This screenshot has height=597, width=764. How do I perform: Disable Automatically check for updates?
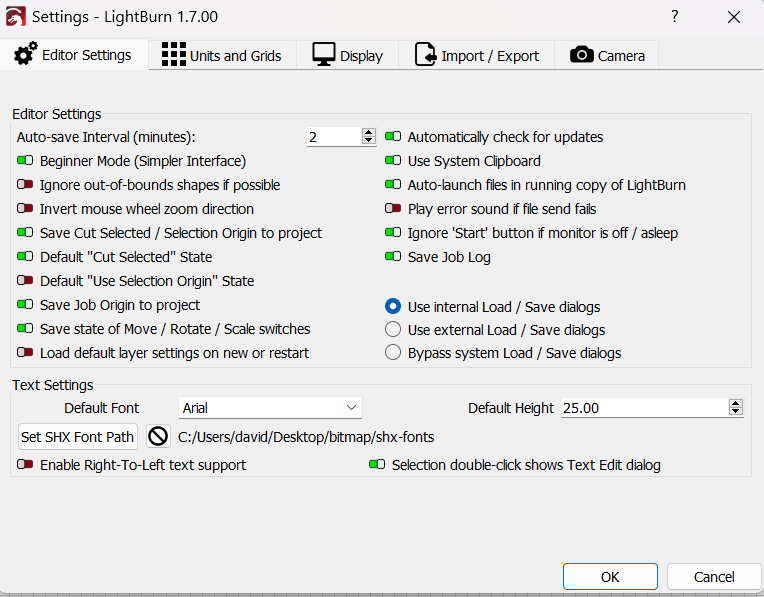coord(393,136)
